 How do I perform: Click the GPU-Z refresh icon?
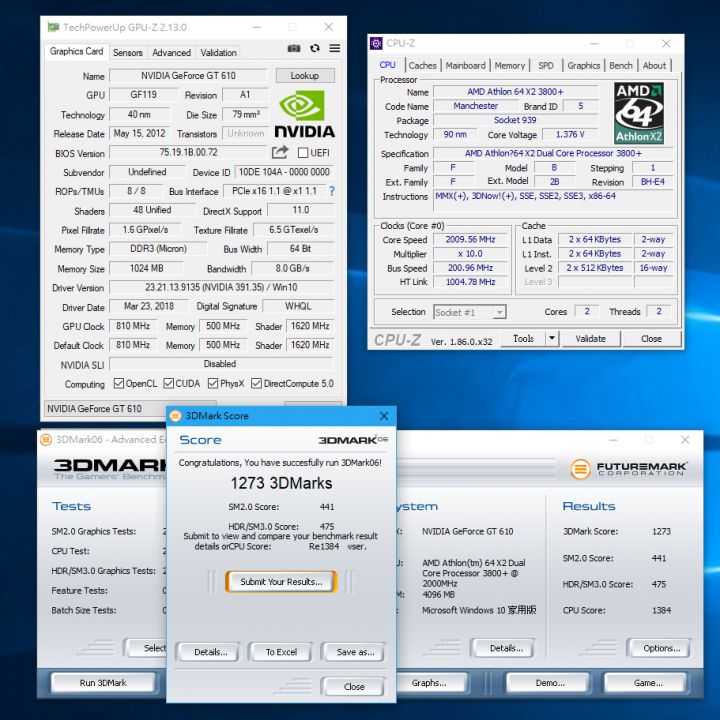pyautogui.click(x=315, y=48)
